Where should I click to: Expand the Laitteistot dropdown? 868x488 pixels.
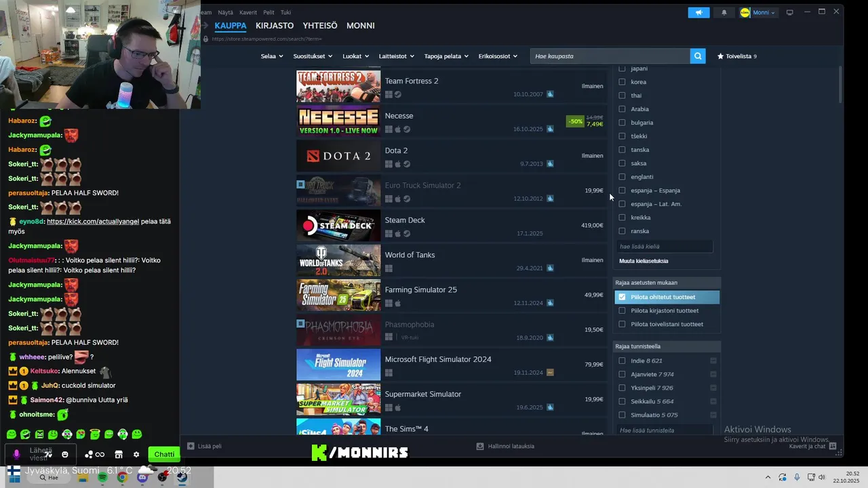point(397,56)
